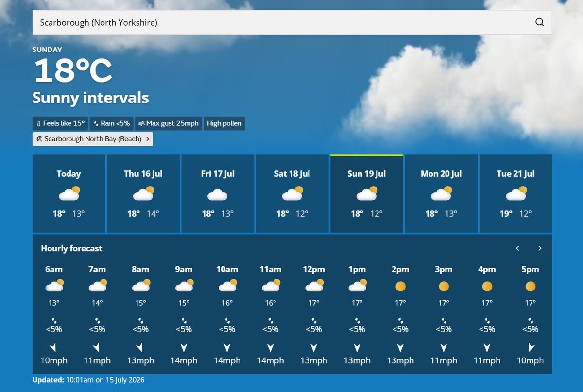This screenshot has width=583, height=392.
Task: Select the Fri 17 Jul forecast tab
Action: click(218, 193)
